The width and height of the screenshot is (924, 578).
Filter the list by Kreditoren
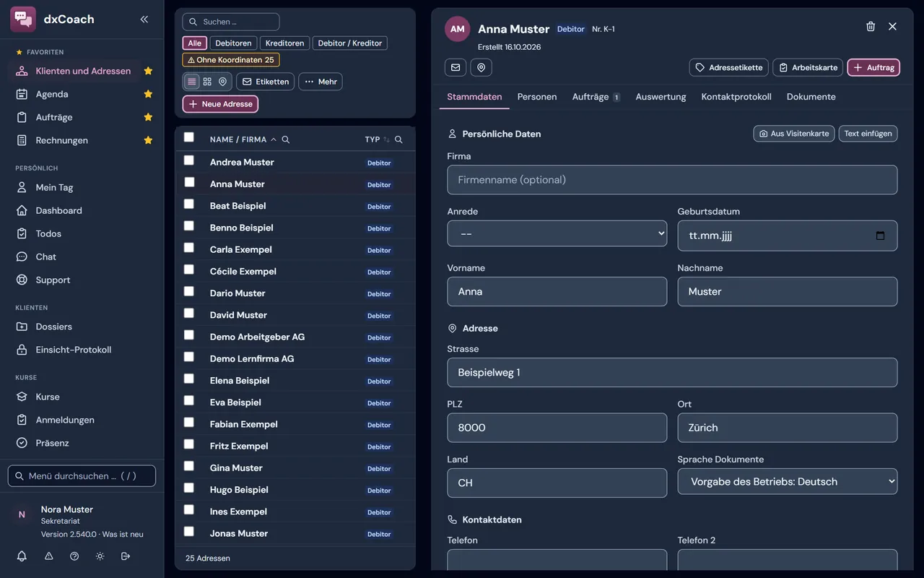[x=285, y=43]
